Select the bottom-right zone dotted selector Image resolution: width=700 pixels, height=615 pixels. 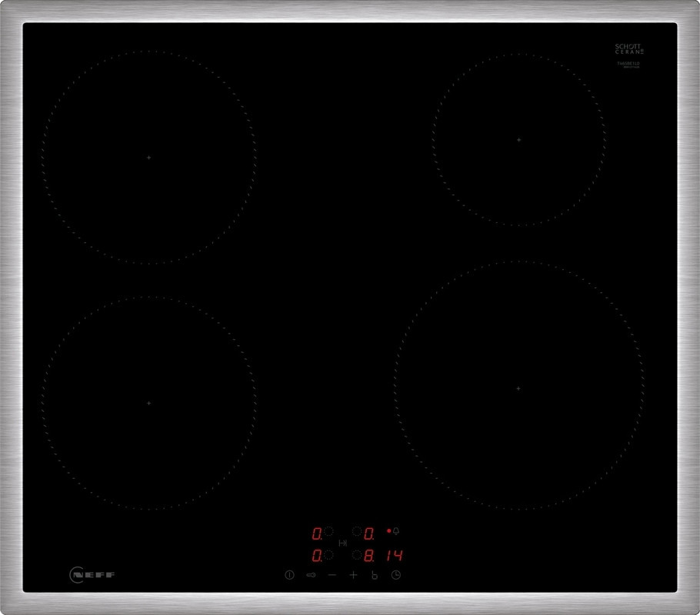pos(357,554)
